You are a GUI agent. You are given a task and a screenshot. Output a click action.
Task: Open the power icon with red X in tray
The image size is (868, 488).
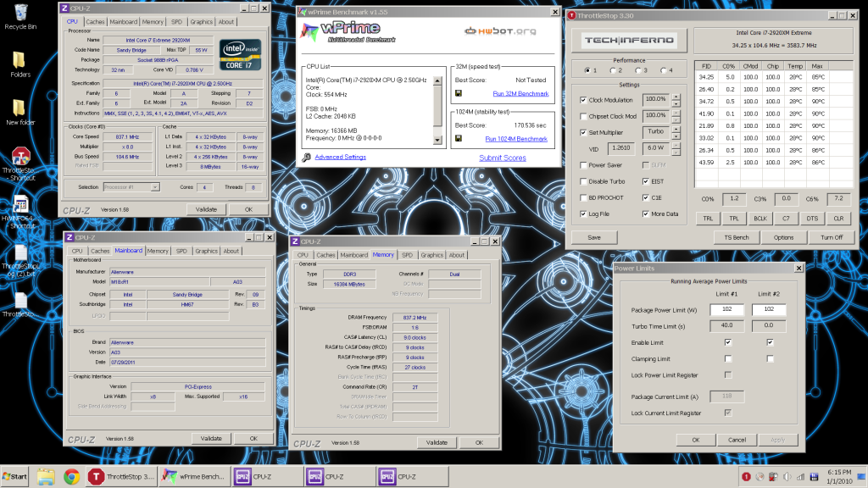773,477
